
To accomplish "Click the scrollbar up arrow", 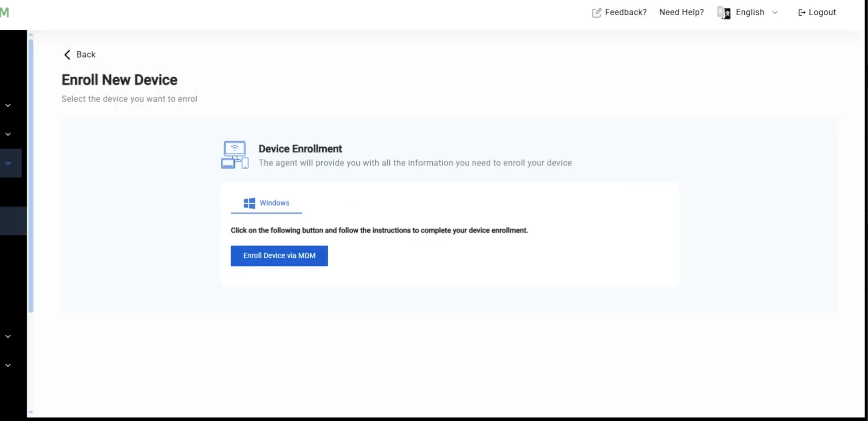I will pos(31,34).
